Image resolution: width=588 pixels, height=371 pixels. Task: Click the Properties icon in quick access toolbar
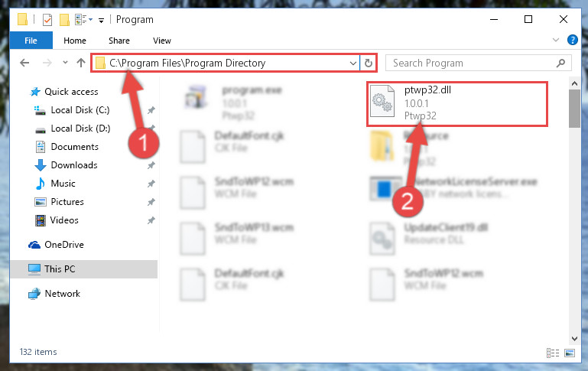pos(47,20)
